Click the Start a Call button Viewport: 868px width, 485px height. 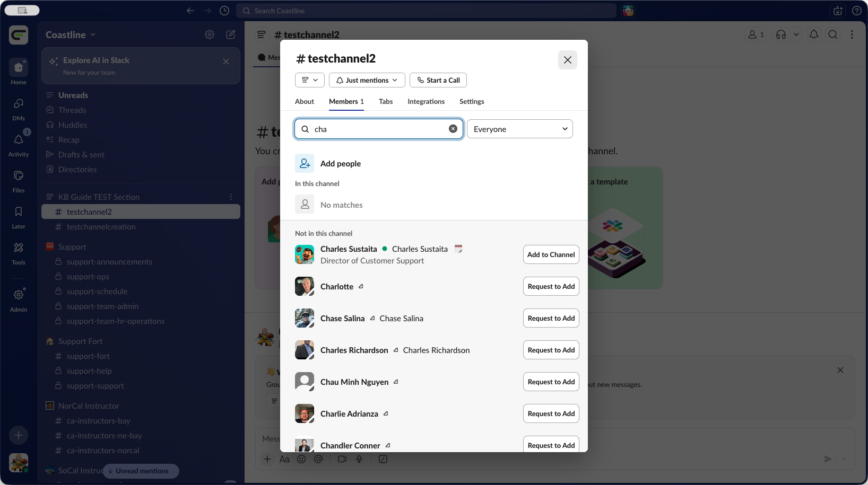point(438,80)
